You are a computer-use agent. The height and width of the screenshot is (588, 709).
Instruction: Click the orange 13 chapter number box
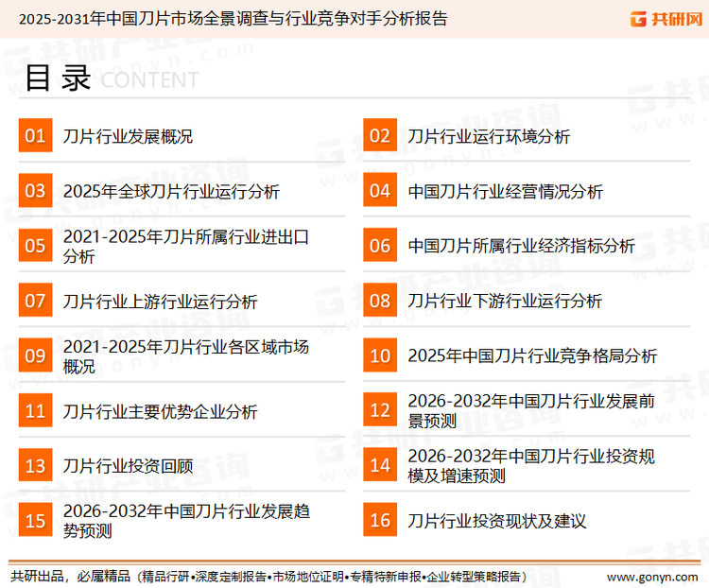(35, 465)
